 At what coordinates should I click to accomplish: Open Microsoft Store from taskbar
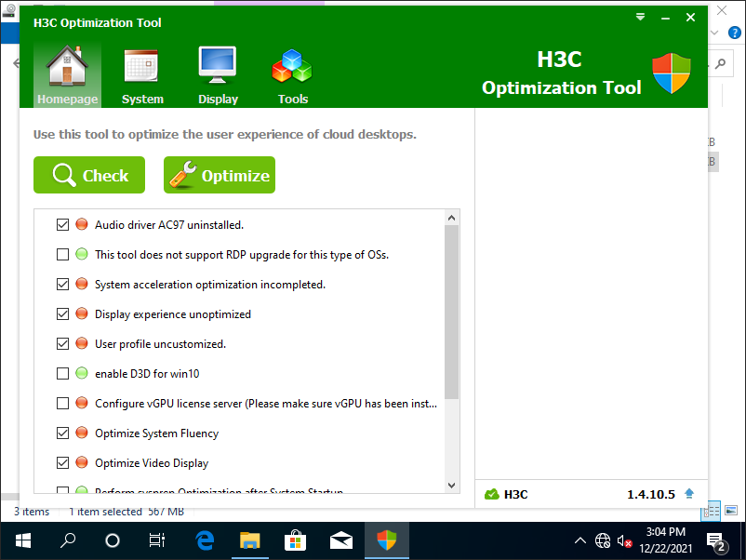point(295,540)
